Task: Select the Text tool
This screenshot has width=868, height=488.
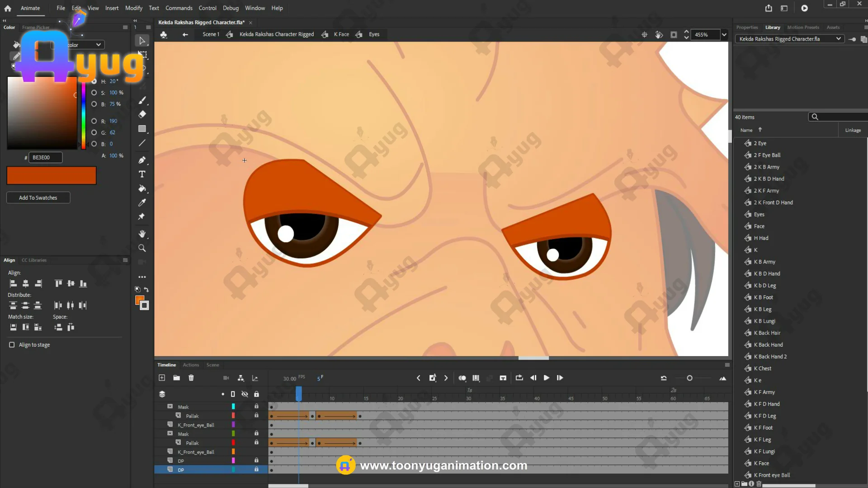Action: [x=142, y=174]
